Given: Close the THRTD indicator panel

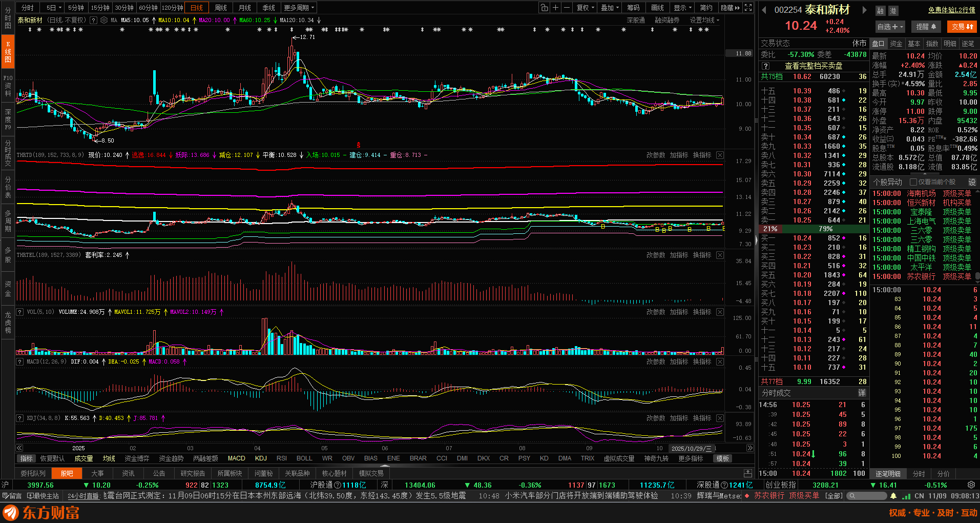Looking at the screenshot, I should pos(720,155).
